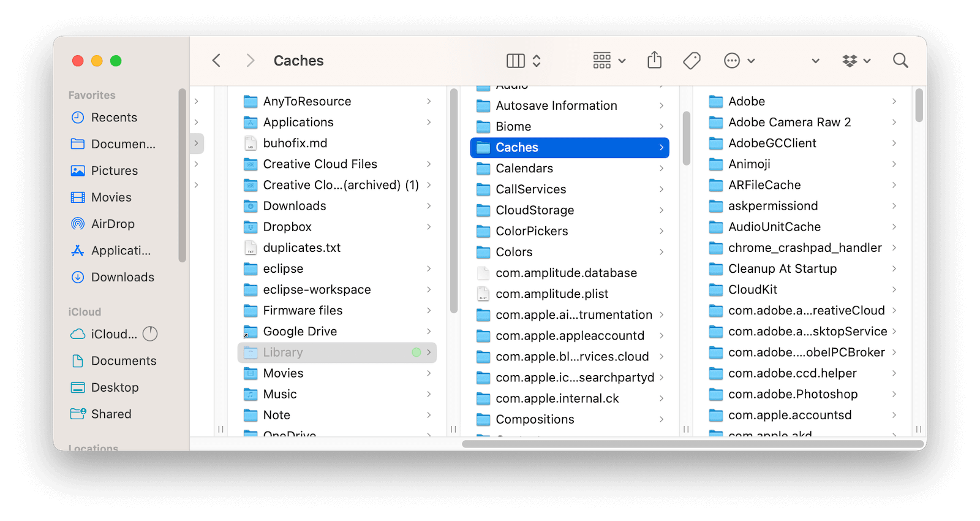Select the Animoji folder
This screenshot has width=980, height=521.
(802, 164)
